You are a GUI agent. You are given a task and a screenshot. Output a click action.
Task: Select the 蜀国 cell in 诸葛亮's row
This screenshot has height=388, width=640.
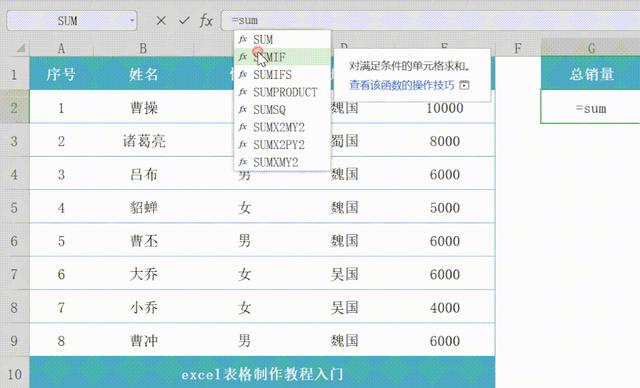pyautogui.click(x=344, y=141)
